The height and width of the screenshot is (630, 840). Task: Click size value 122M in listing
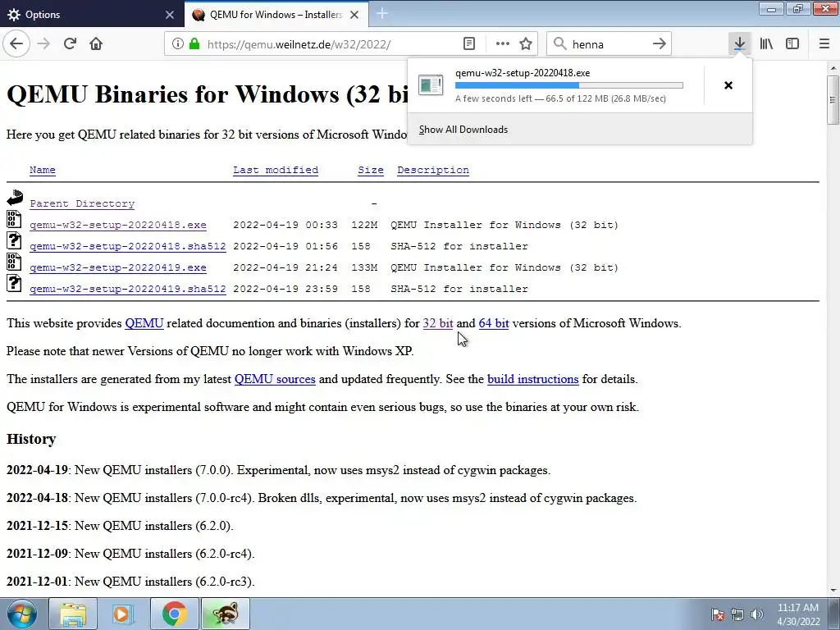pyautogui.click(x=364, y=225)
